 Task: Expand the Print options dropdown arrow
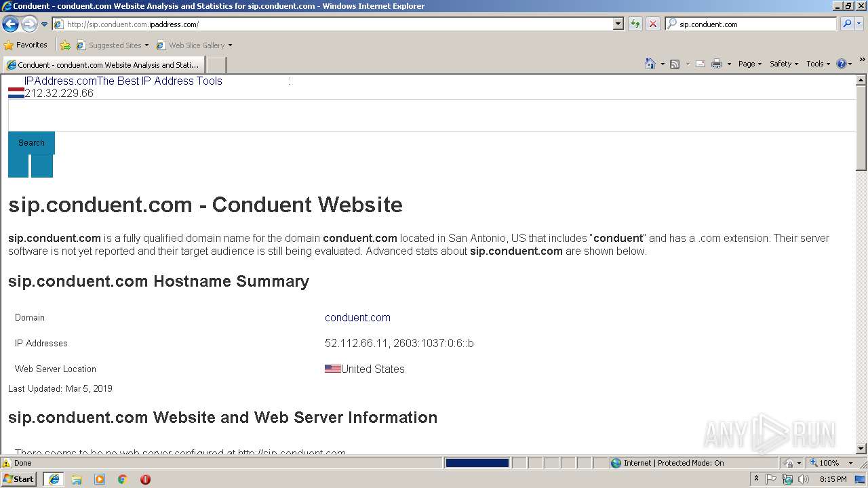(x=729, y=64)
